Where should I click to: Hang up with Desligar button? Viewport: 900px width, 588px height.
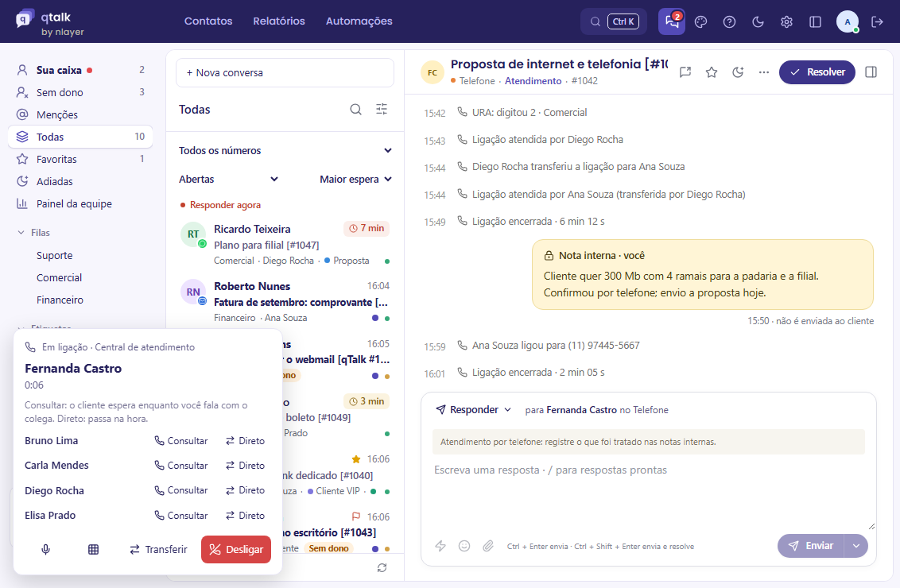[236, 550]
